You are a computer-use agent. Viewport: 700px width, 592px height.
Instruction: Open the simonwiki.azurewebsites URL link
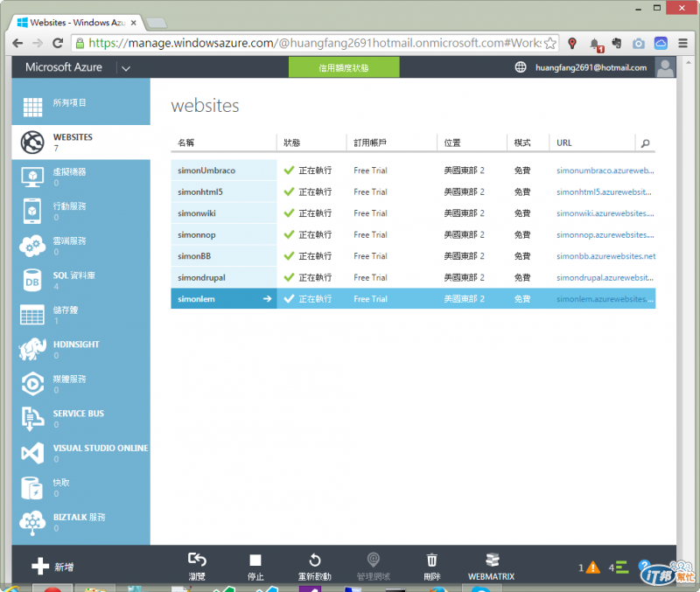click(x=605, y=213)
